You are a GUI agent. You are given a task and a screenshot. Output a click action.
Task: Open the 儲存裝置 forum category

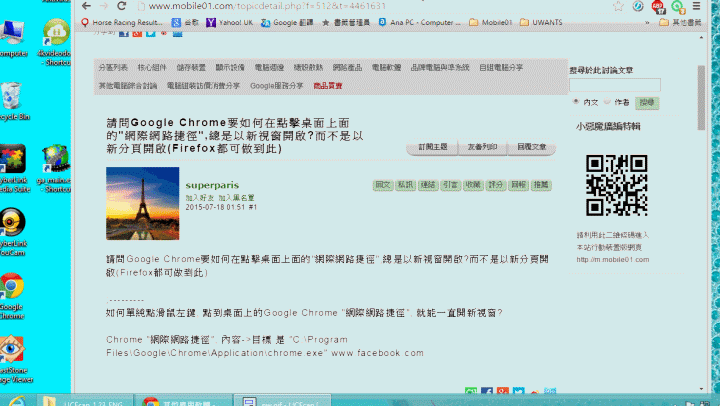coord(191,68)
